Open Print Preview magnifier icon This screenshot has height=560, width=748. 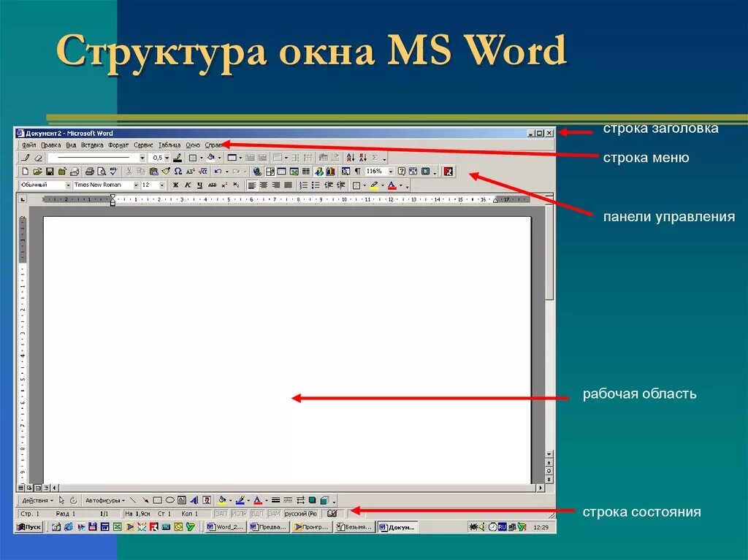point(101,172)
